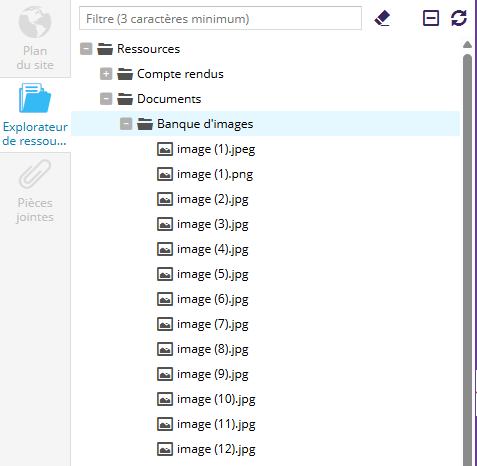The height and width of the screenshot is (466, 477).
Task: Click the scrollbar up arrow
Action: tap(467, 45)
